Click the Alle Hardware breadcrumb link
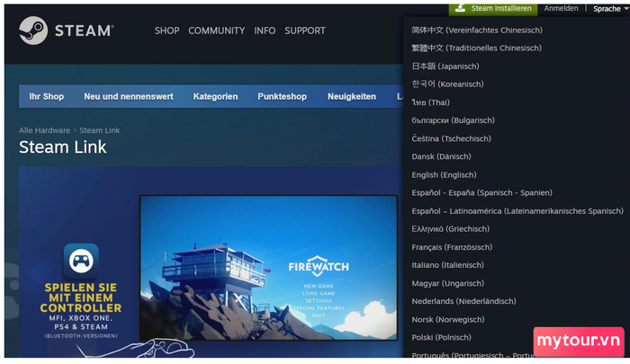The height and width of the screenshot is (364, 630). (x=44, y=130)
